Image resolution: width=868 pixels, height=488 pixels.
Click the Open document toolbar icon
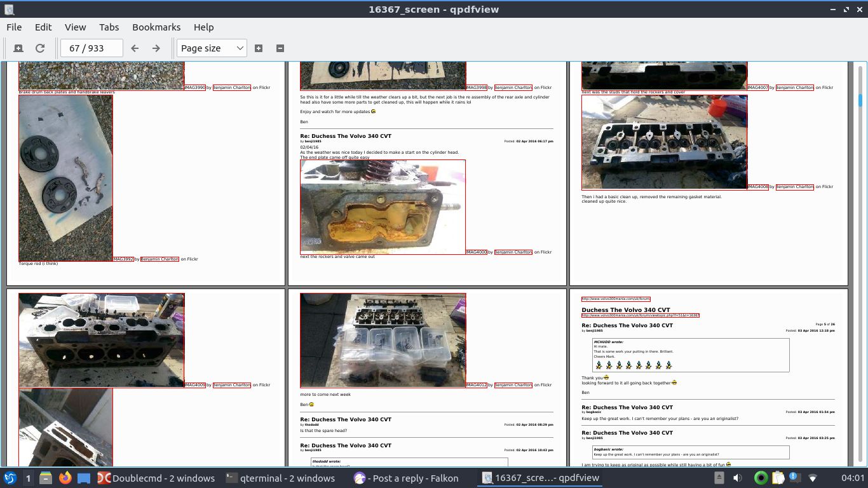[x=18, y=48]
